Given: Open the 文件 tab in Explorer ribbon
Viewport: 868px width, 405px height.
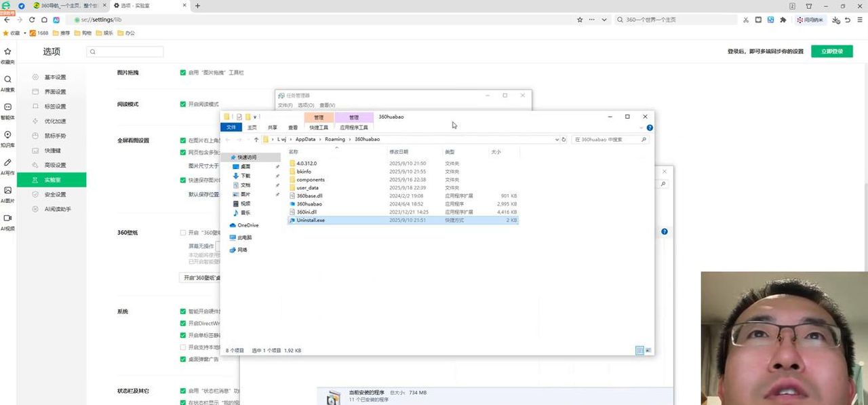Looking at the screenshot, I should coord(231,128).
